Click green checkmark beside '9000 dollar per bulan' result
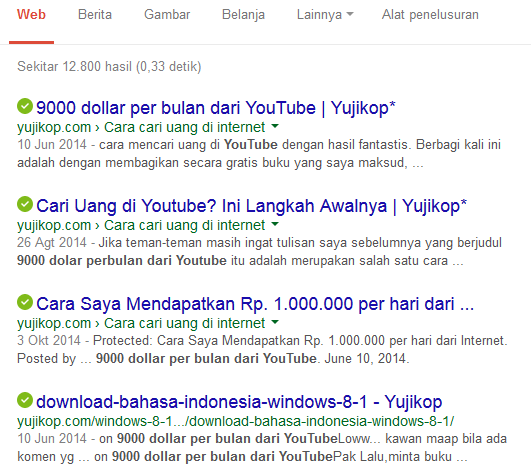Image resolution: width=531 pixels, height=476 pixels. pyautogui.click(x=25, y=106)
